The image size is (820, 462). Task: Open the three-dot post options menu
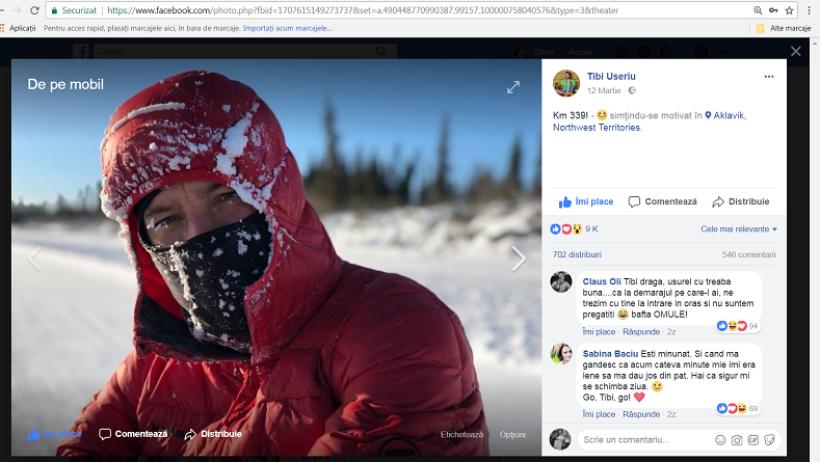coord(768,76)
